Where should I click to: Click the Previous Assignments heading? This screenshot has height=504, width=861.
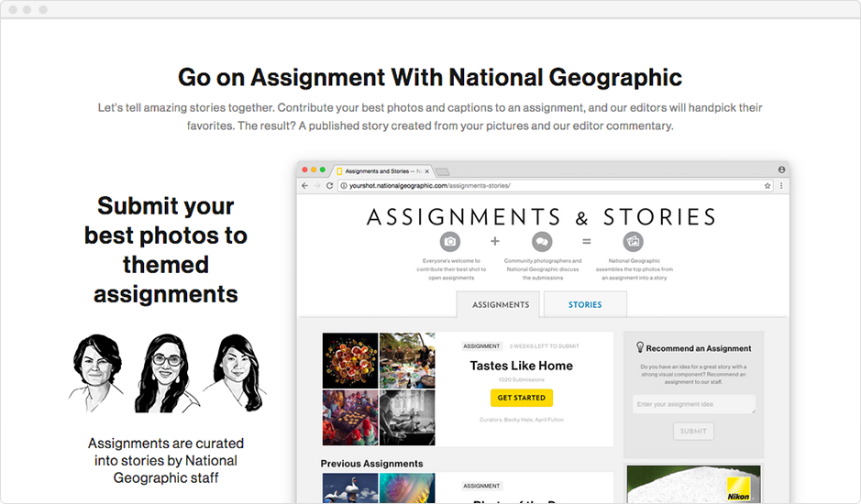point(371,464)
